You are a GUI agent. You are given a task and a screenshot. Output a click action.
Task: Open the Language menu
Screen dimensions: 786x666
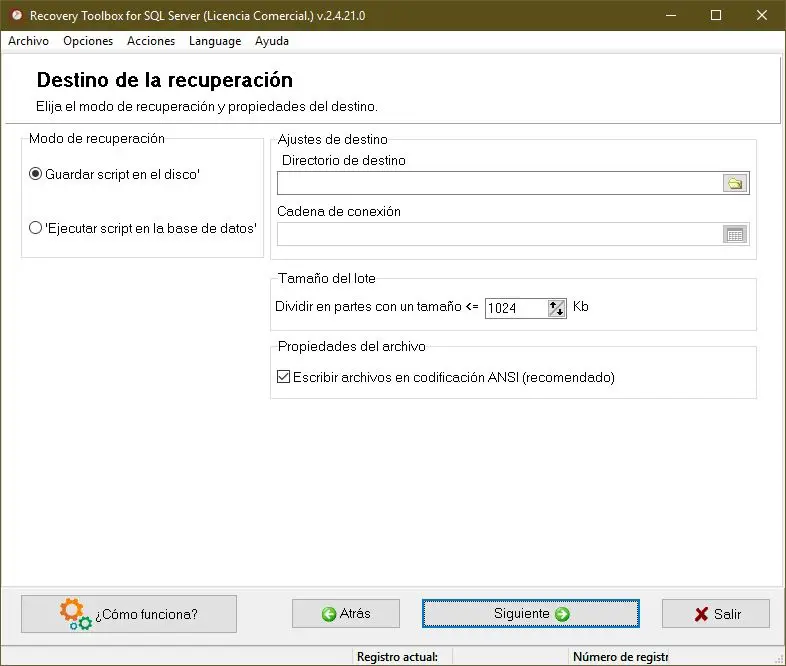coord(215,41)
